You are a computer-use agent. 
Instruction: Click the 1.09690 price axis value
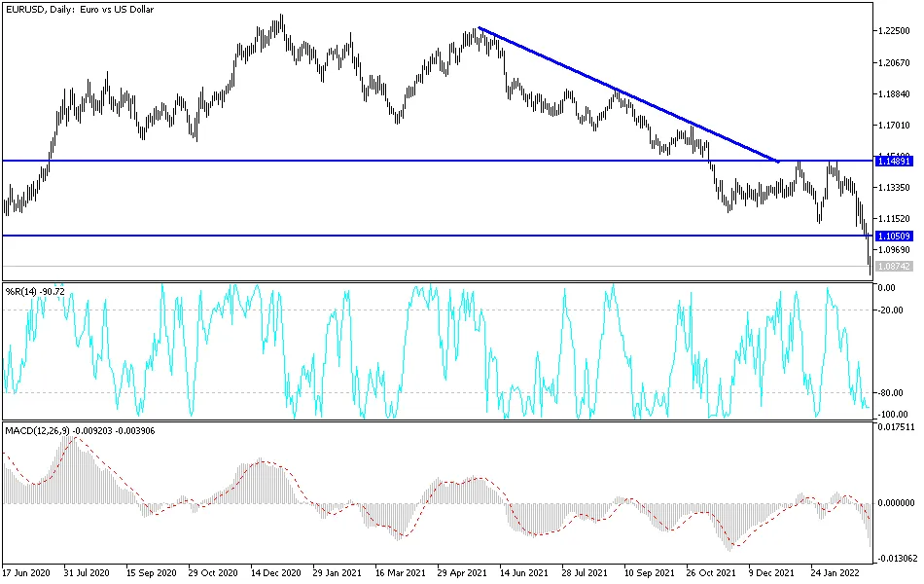point(894,250)
